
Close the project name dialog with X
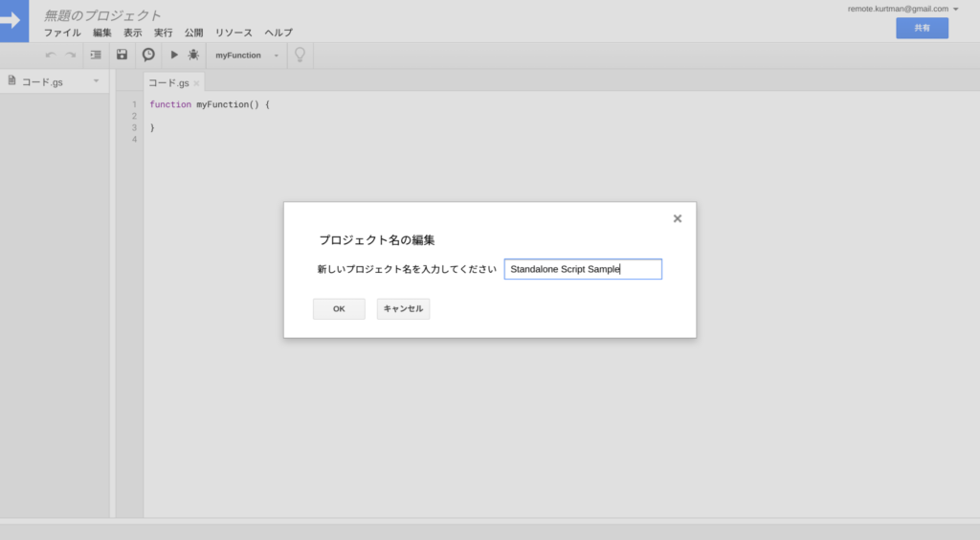pos(678,218)
